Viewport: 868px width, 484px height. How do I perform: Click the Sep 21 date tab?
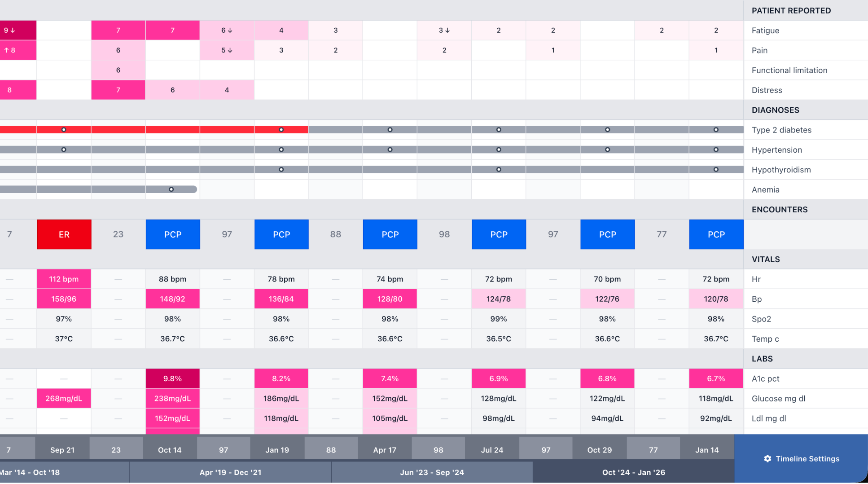[62, 449]
